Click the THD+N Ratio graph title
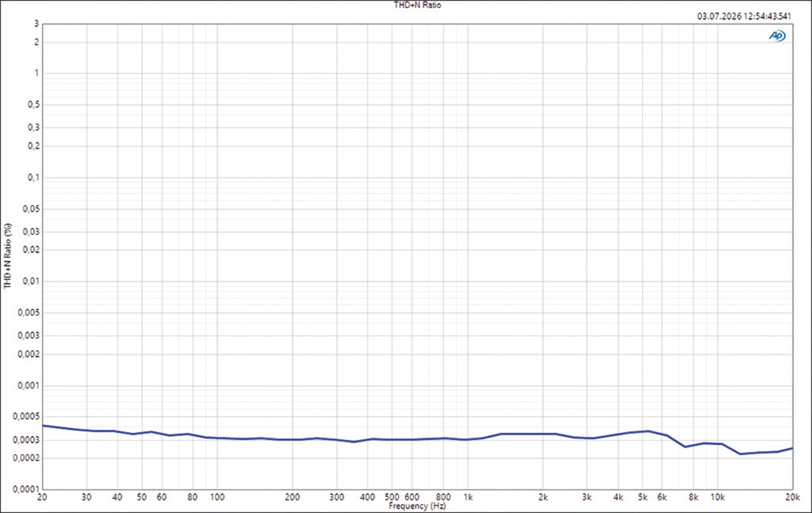 (417, 5)
